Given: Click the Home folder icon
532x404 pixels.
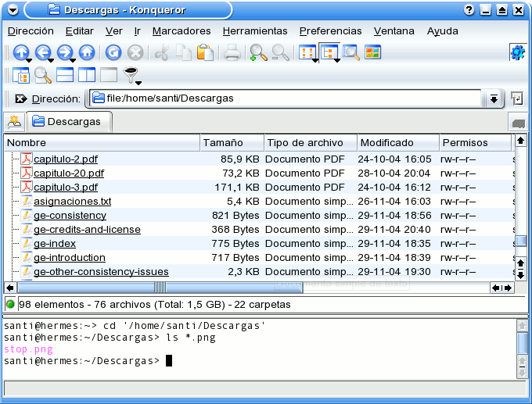Looking at the screenshot, I should pos(87,53).
